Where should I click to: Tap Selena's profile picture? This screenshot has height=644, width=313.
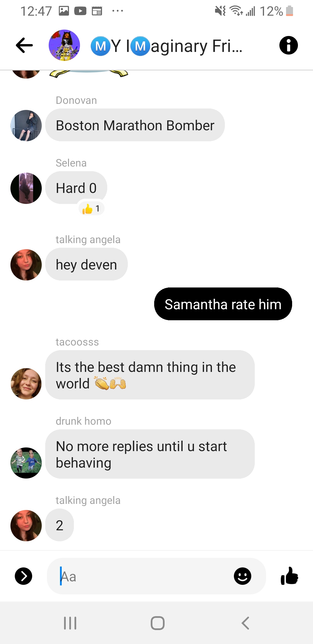26,188
